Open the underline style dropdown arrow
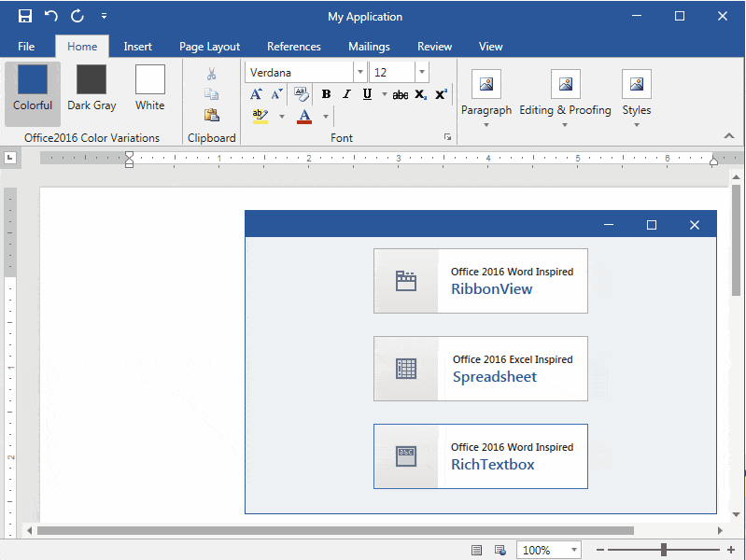This screenshot has width=746, height=560. pos(384,94)
